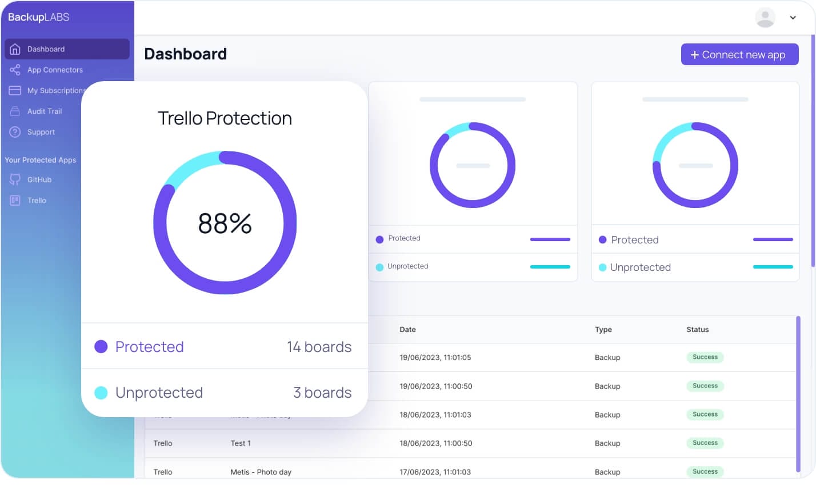The width and height of the screenshot is (816, 504).
Task: Click the Dashboard page heading
Action: coord(185,54)
